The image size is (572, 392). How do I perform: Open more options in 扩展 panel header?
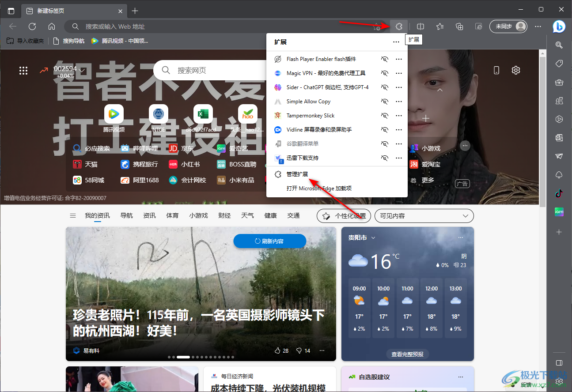point(396,42)
